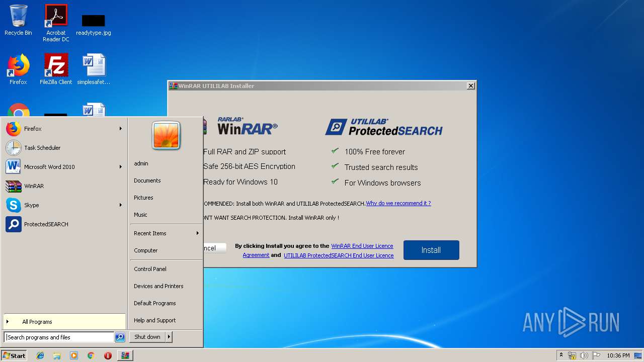Click the RARLAB WinRAR logo
The image size is (644, 362).
click(247, 126)
